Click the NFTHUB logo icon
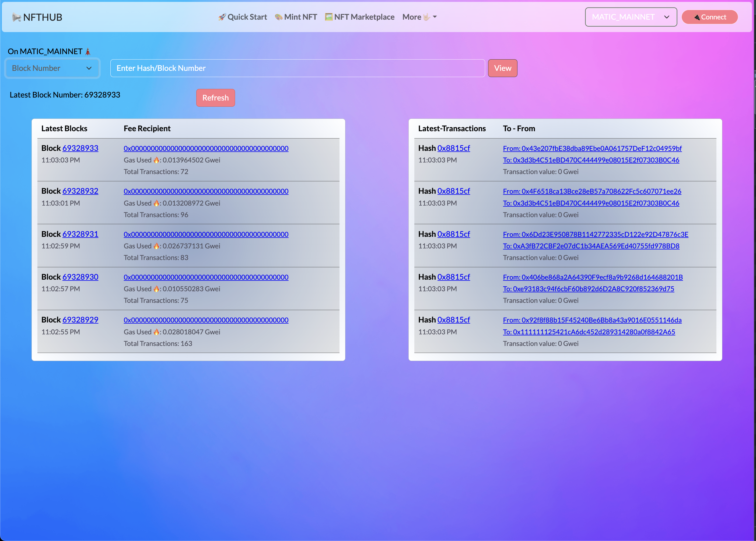 pyautogui.click(x=16, y=17)
